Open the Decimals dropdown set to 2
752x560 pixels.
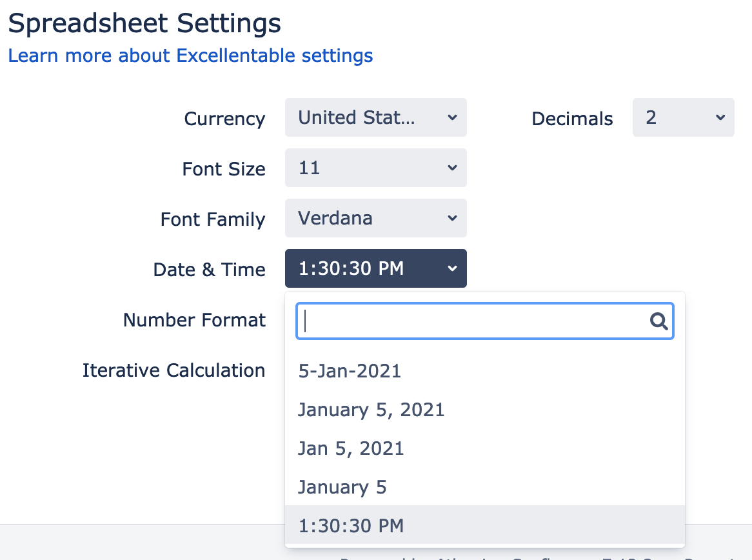683,117
